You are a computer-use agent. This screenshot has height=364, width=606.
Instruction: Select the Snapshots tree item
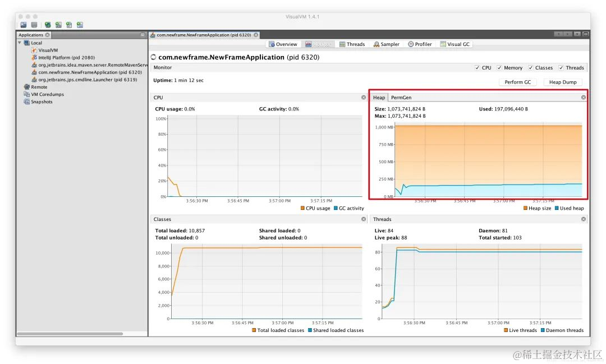42,102
